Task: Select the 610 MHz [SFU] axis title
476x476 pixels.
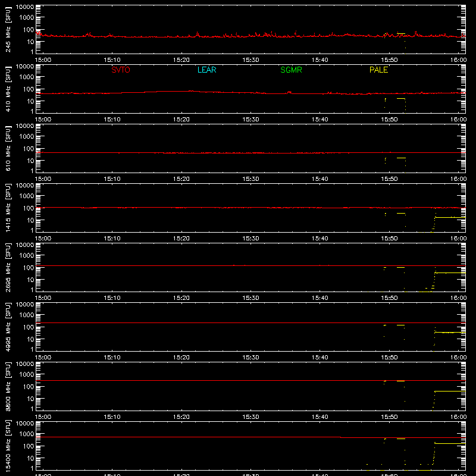Action: (x=8, y=148)
